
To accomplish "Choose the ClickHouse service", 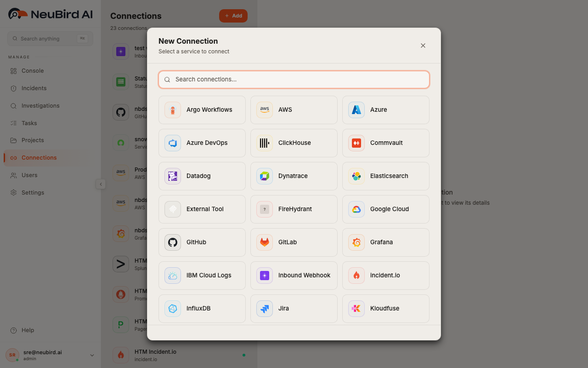I will [294, 143].
